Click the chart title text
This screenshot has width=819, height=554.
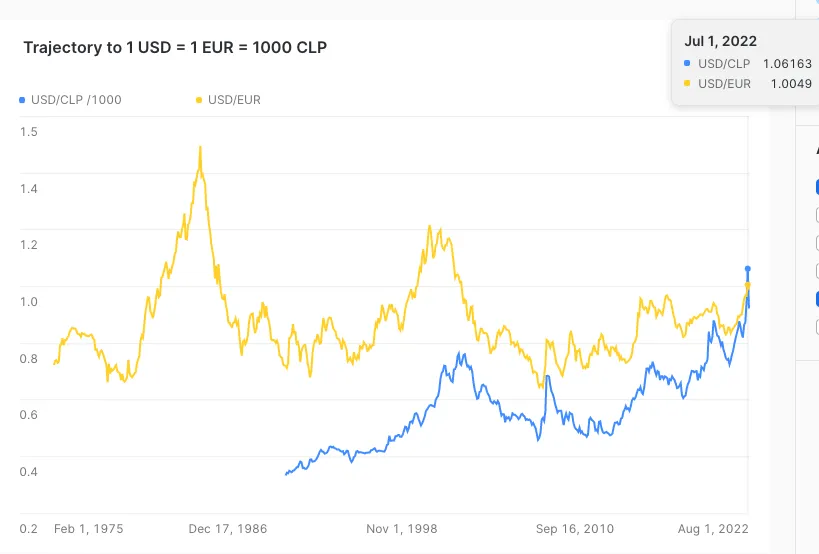coord(175,47)
